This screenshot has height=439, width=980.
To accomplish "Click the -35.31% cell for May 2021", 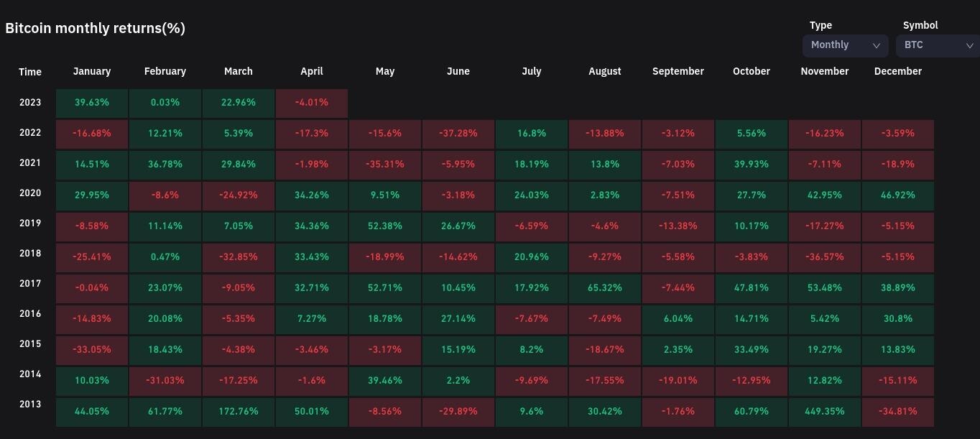I will (x=384, y=165).
